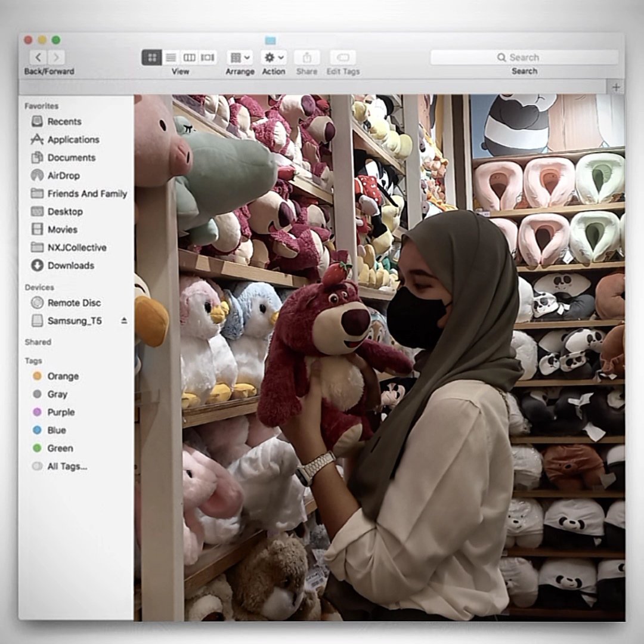Switch to list view
The height and width of the screenshot is (644, 644).
171,57
